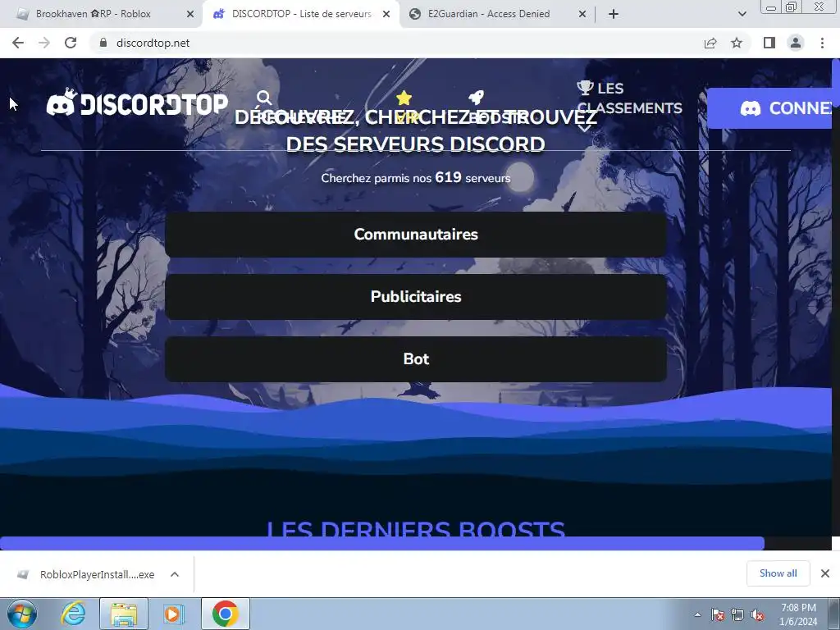Show hidden system tray icons

point(697,614)
